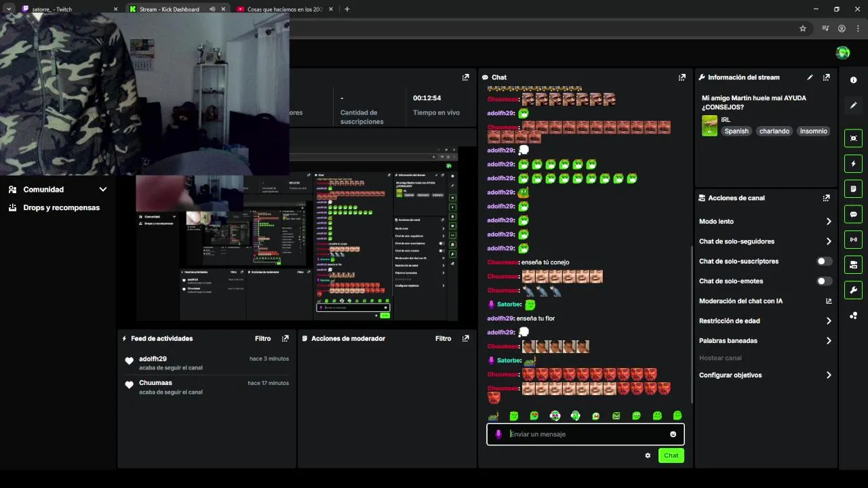Close the Kick Dashboard tab
Image resolution: width=868 pixels, height=488 pixels.
coord(223,9)
